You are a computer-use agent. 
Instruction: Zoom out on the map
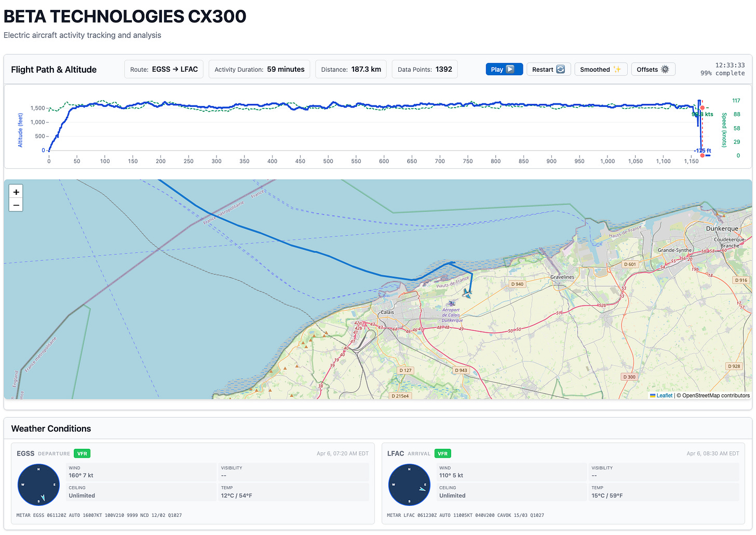click(x=16, y=205)
